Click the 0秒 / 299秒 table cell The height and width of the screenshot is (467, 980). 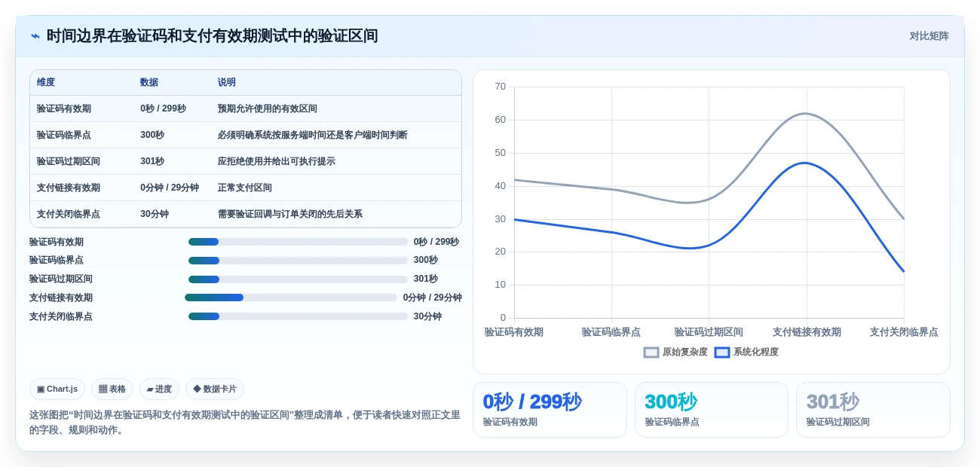(163, 108)
